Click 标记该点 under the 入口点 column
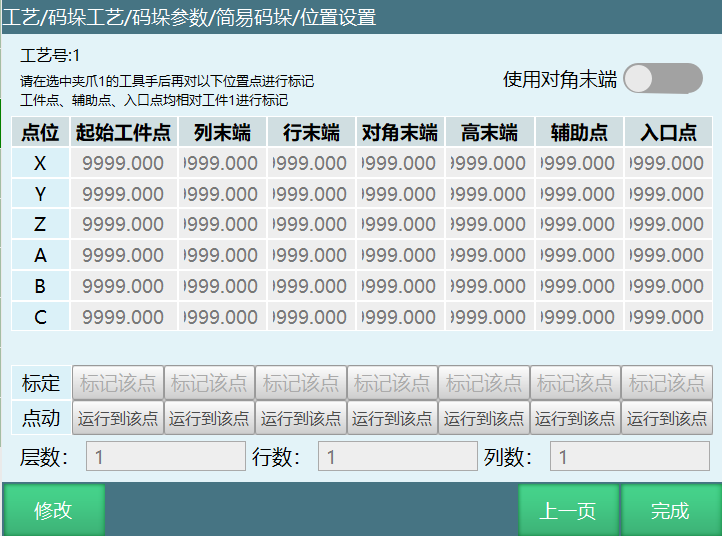 click(x=667, y=383)
